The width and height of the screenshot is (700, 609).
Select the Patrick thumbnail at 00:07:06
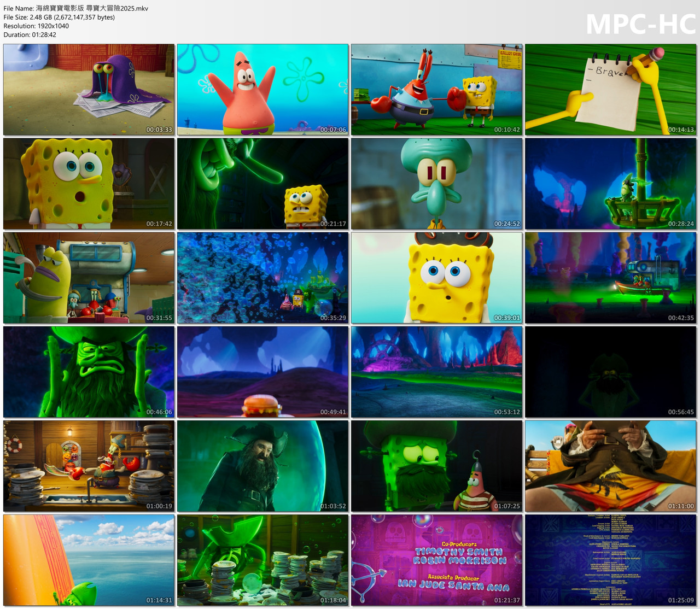coord(262,90)
